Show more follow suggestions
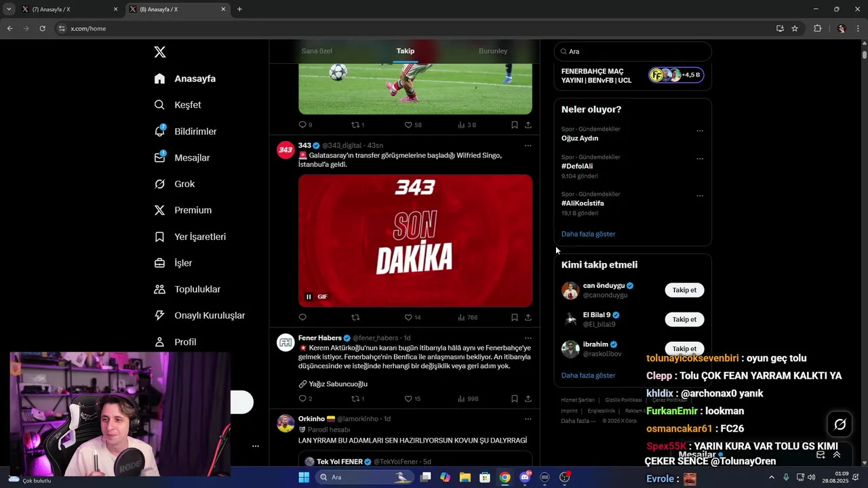Image resolution: width=868 pixels, height=488 pixels. (588, 375)
